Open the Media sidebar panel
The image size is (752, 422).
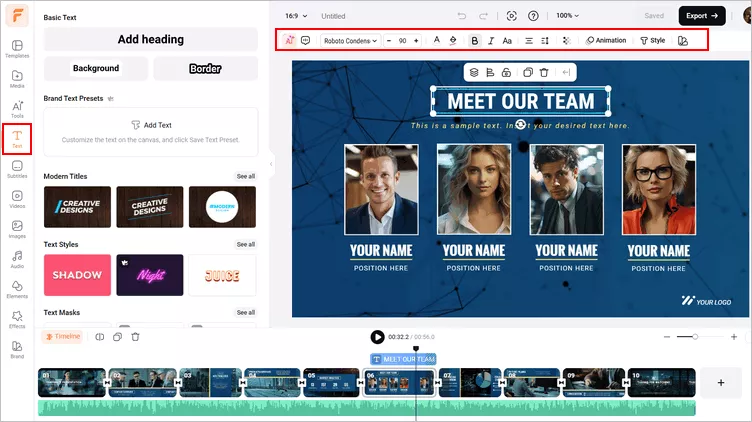pyautogui.click(x=17, y=79)
